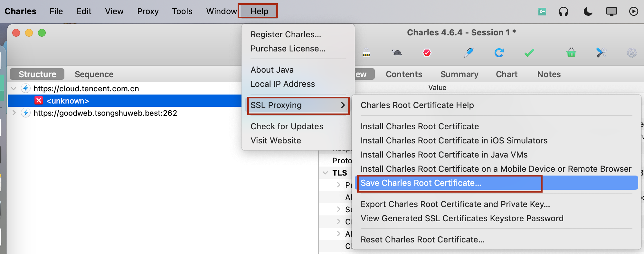644x254 pixels.
Task: Open the Tools wrench toolbar icon
Action: tap(601, 52)
